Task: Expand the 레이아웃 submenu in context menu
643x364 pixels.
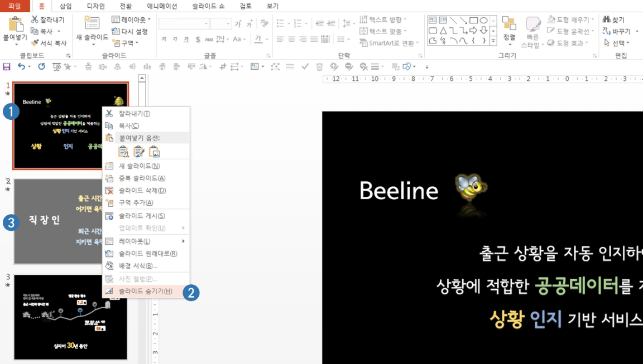Action: point(146,241)
